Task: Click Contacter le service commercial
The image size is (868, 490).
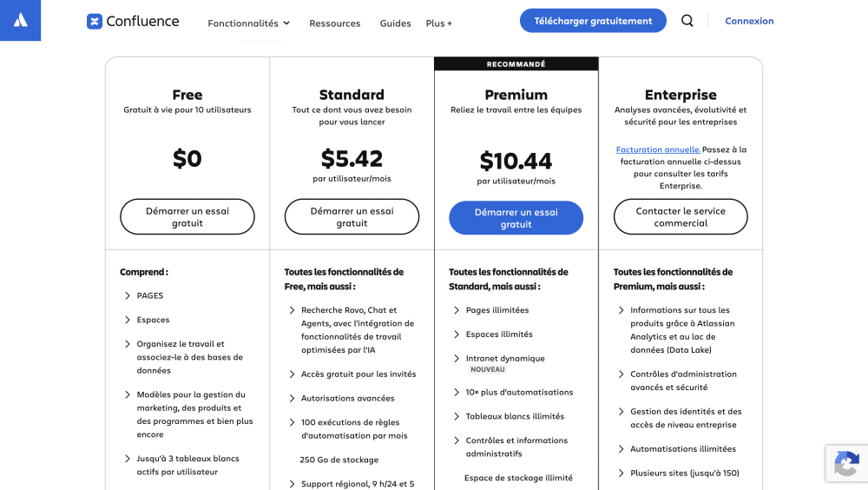Action: tap(681, 216)
